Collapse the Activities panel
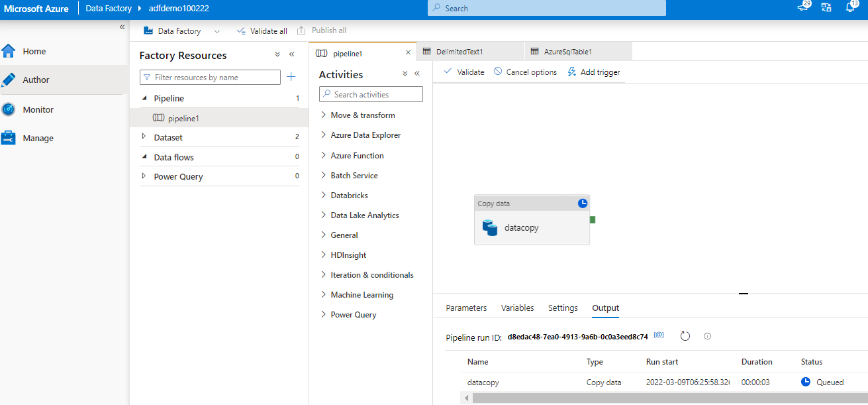This screenshot has height=405, width=868. (417, 74)
